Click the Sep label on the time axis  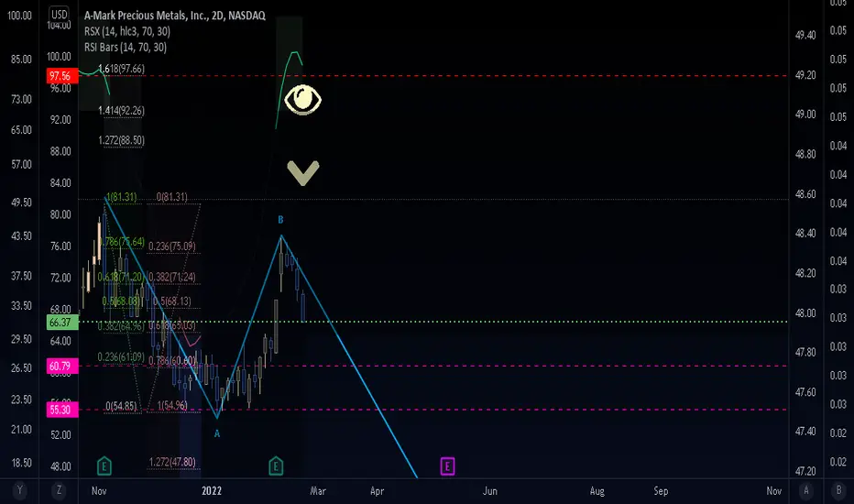tap(661, 491)
